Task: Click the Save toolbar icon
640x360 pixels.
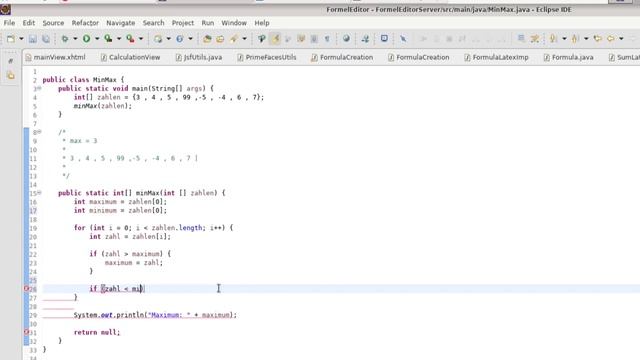Action: 33,39
